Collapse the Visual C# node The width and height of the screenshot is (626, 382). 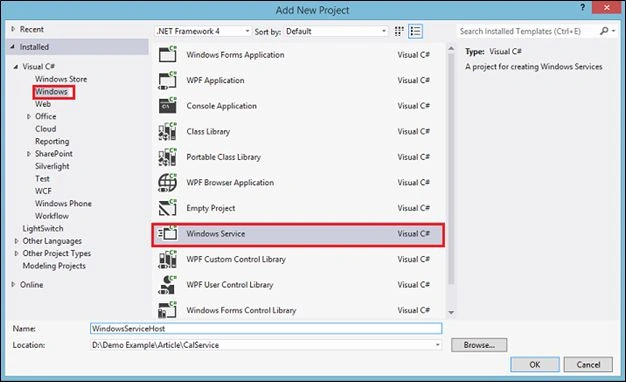pyautogui.click(x=16, y=67)
